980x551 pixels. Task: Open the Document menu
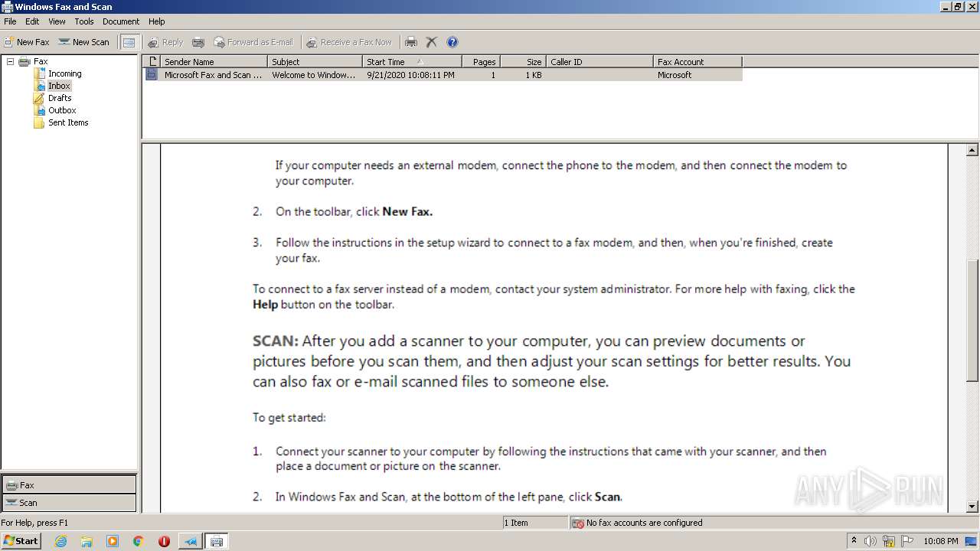click(x=121, y=21)
